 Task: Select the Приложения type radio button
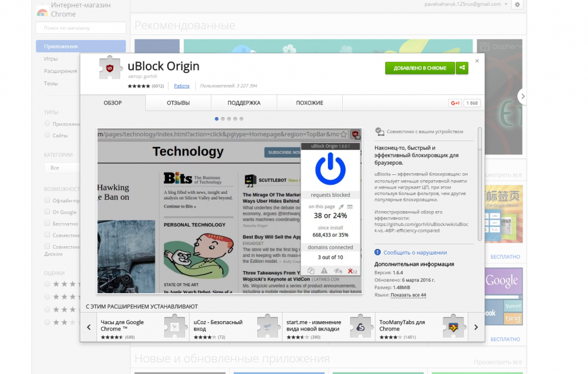pyautogui.click(x=47, y=123)
